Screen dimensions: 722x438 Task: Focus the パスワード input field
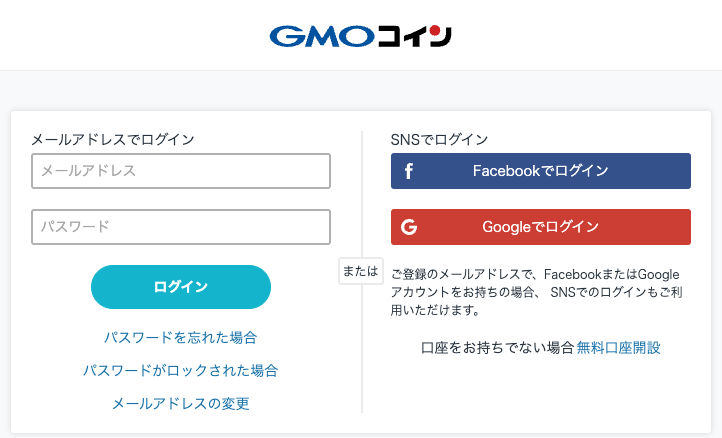coord(181,227)
